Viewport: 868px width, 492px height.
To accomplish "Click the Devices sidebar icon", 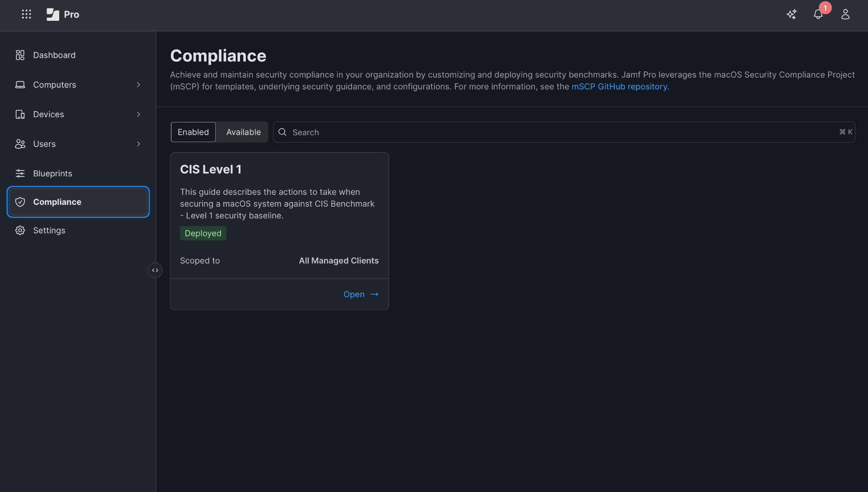I will pyautogui.click(x=20, y=114).
